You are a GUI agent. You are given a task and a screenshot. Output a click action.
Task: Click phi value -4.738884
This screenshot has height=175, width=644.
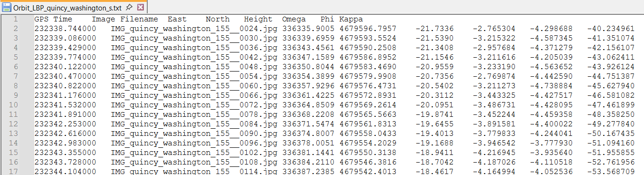(x=551, y=86)
